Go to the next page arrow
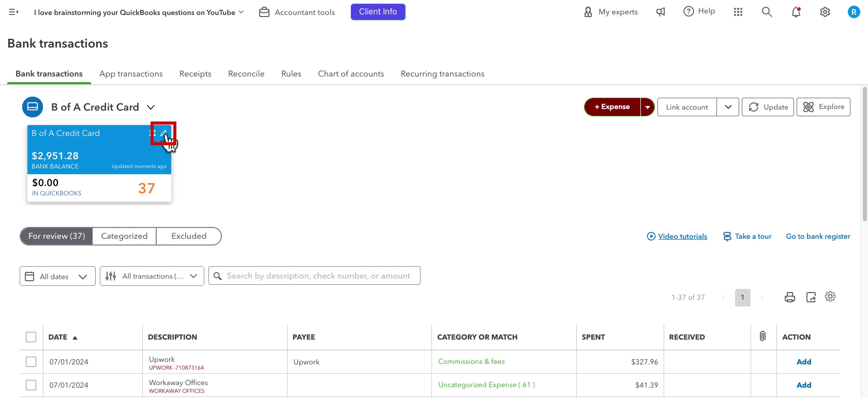 (762, 297)
